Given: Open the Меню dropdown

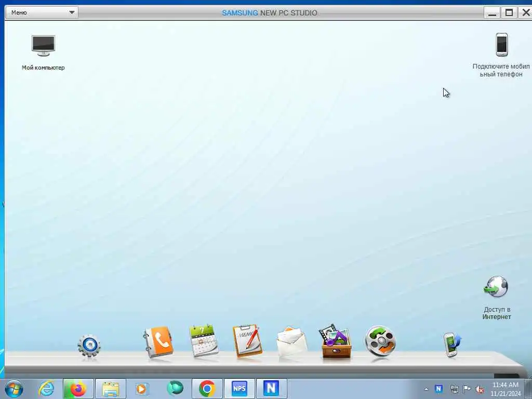Looking at the screenshot, I should click(x=42, y=12).
